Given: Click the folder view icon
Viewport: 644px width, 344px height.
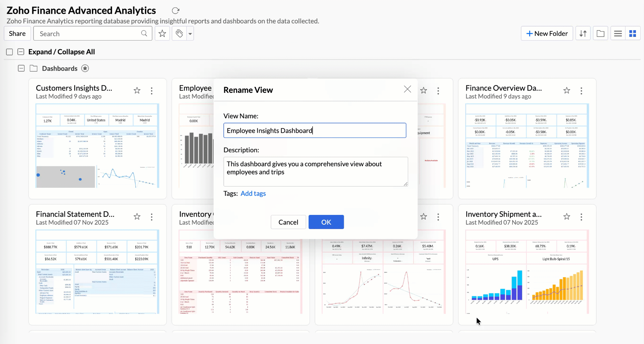Looking at the screenshot, I should (x=600, y=34).
